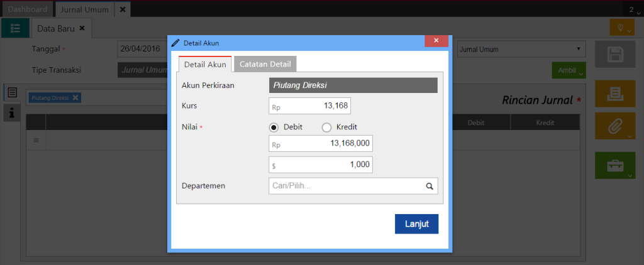This screenshot has width=644, height=265.
Task: Switch to the Catatan Detail tab
Action: (x=265, y=64)
